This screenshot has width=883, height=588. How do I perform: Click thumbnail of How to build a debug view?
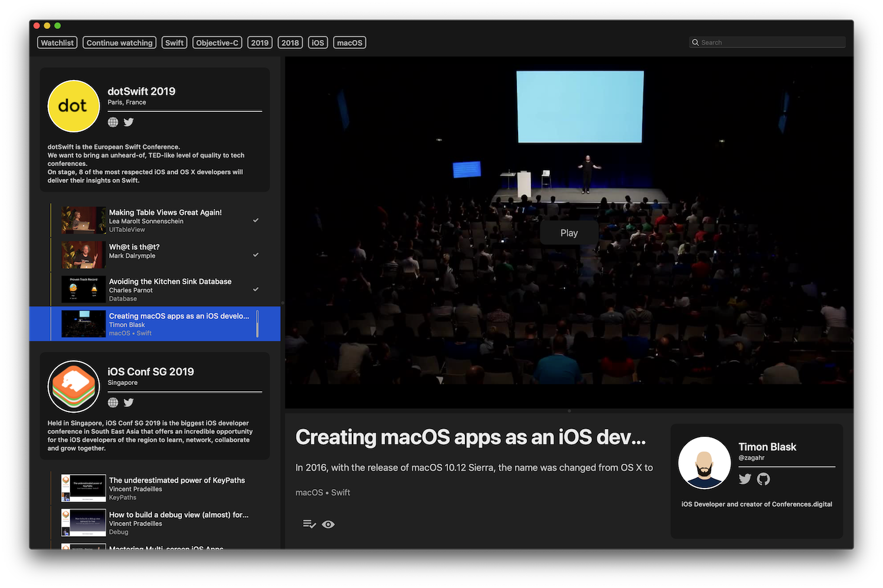(84, 523)
